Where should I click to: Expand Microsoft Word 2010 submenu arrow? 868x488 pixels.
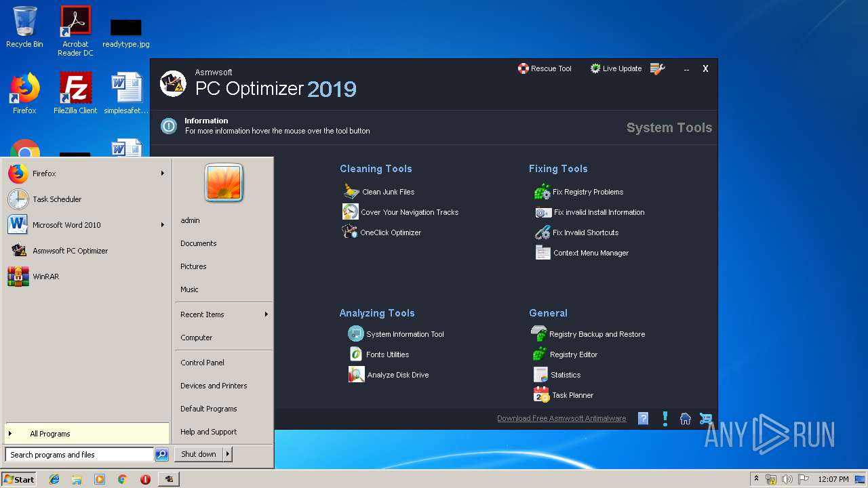coord(163,225)
